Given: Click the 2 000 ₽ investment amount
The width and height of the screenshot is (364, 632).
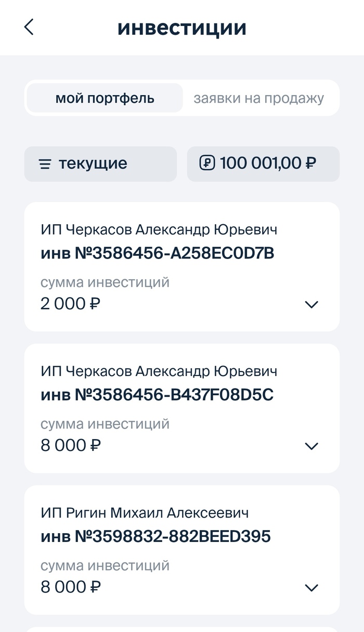Looking at the screenshot, I should click(x=70, y=303).
